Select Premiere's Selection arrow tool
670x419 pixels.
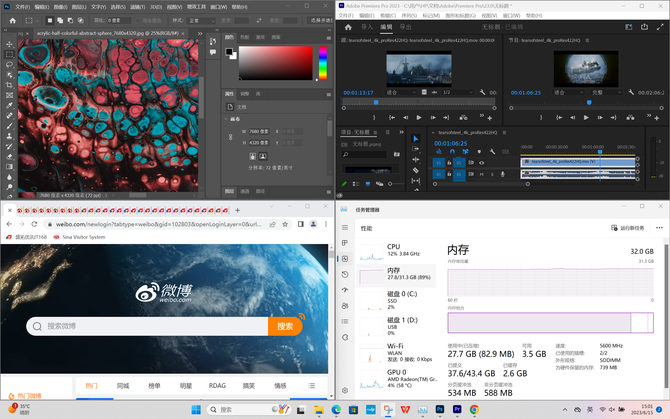415,139
